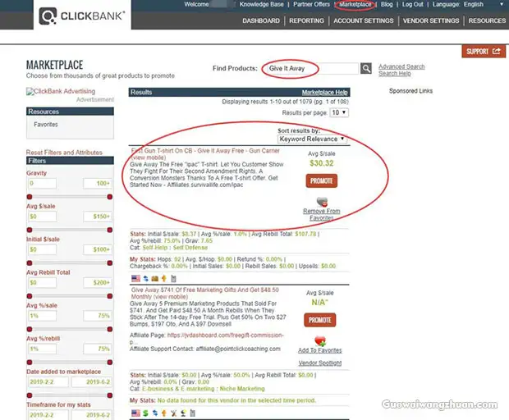This screenshot has width=509, height=420.
Task: Open Knowledge Base from top bar
Action: pos(261,4)
